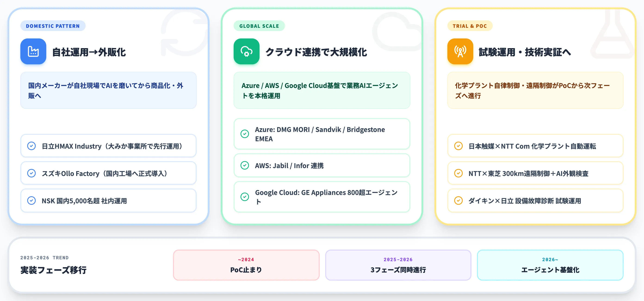Image resolution: width=644 pixels, height=301 pixels.
Task: Open the 2026~ エージェント基盤化 box
Action: 550,265
